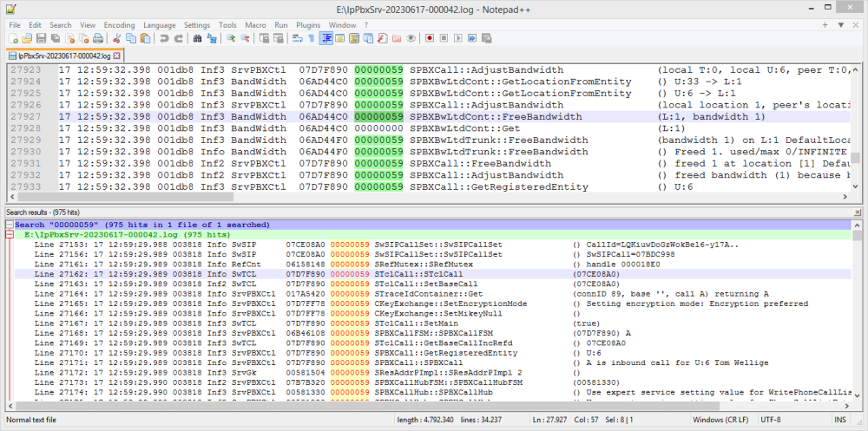Viewport: 868px width, 431px height.
Task: Click the Save recorded macro icon
Action: 487,38
